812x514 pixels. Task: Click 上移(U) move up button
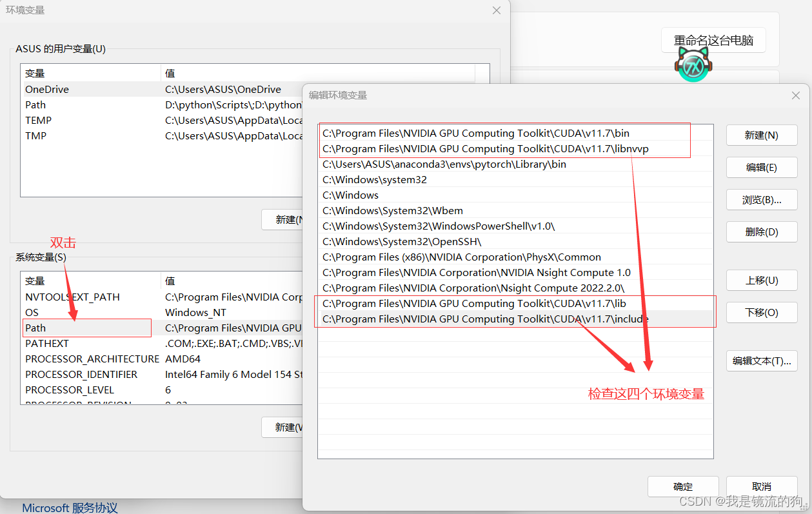tap(762, 281)
